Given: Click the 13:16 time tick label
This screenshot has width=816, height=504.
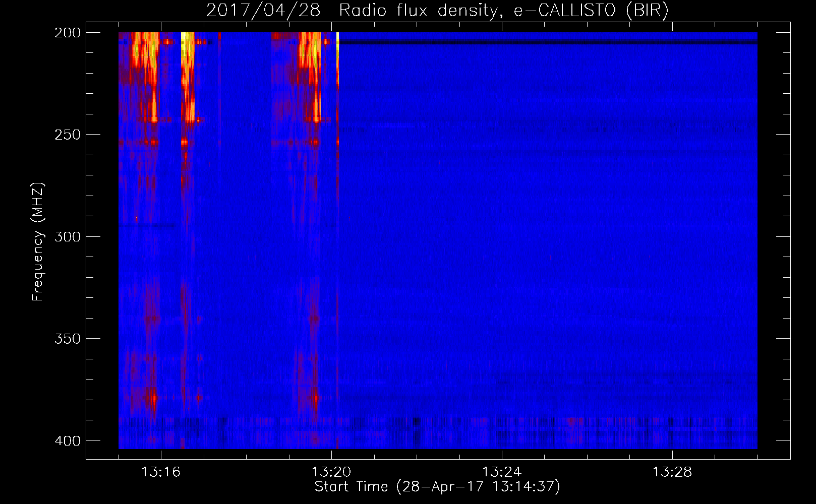Looking at the screenshot, I should tap(161, 472).
